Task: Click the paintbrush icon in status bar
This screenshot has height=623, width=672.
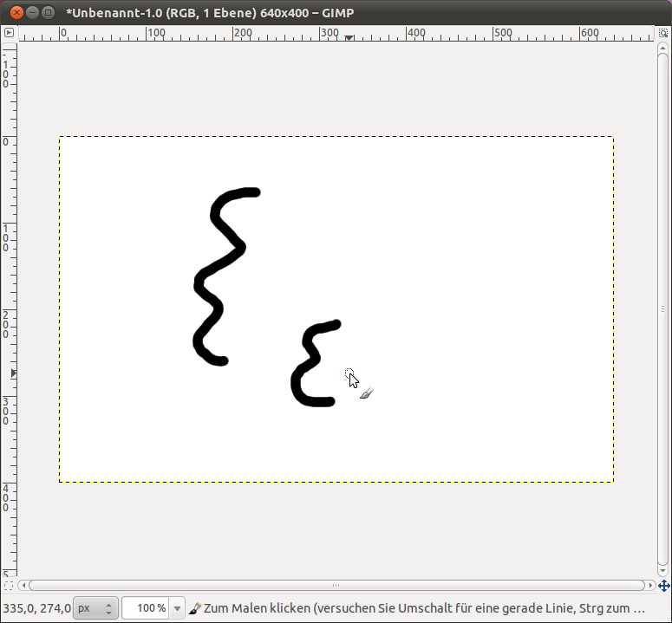Action: 195,608
